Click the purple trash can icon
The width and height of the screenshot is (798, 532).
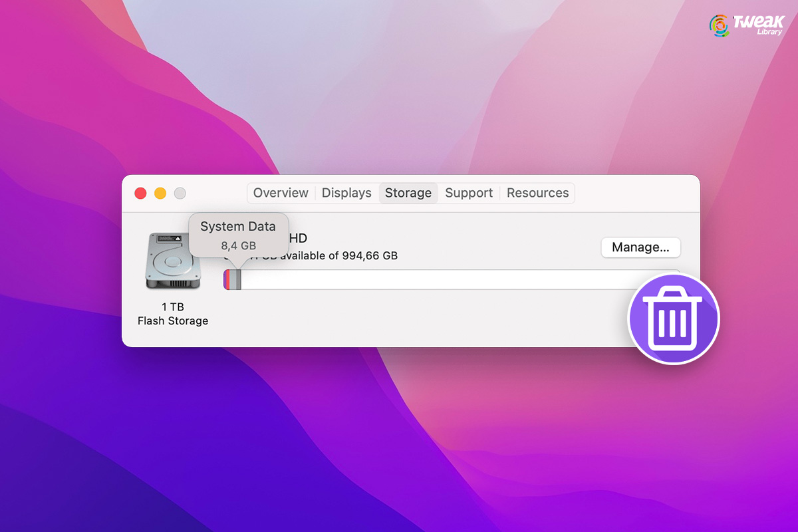coord(673,319)
